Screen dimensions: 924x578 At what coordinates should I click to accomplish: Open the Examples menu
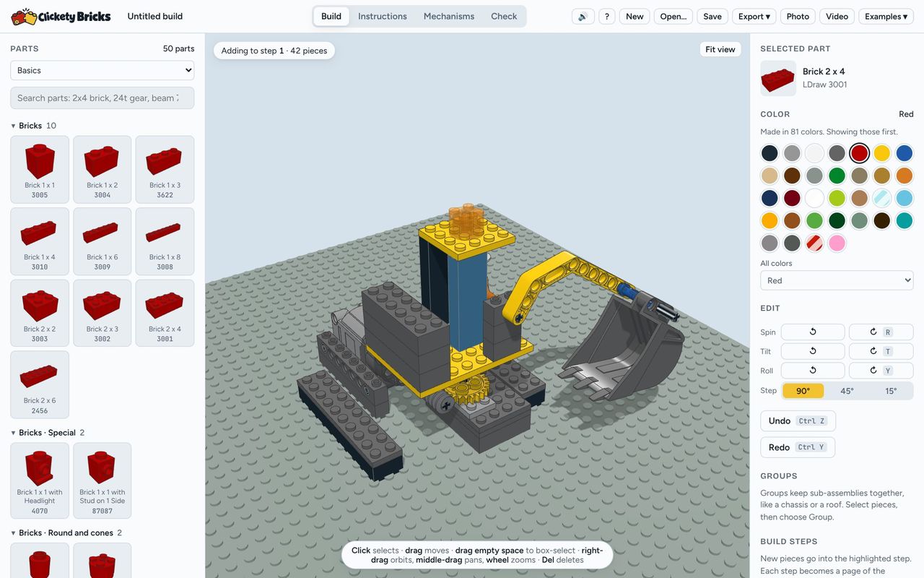(886, 16)
